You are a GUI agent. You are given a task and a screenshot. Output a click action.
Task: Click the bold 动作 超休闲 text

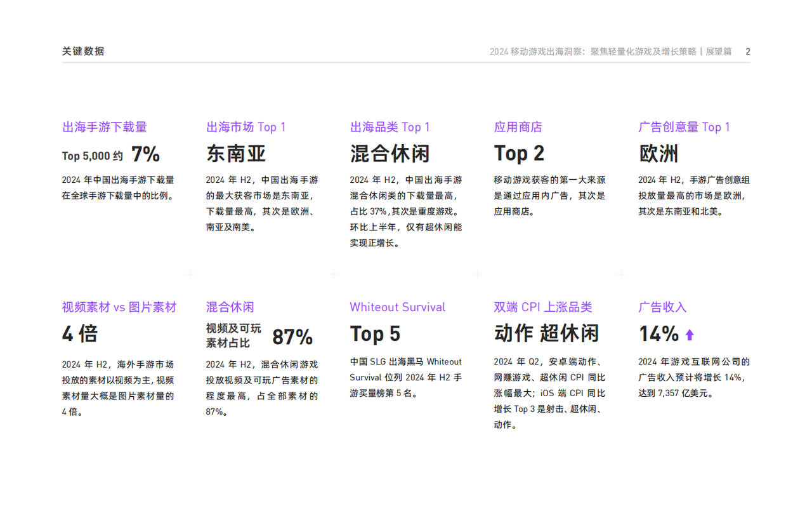[x=546, y=334]
